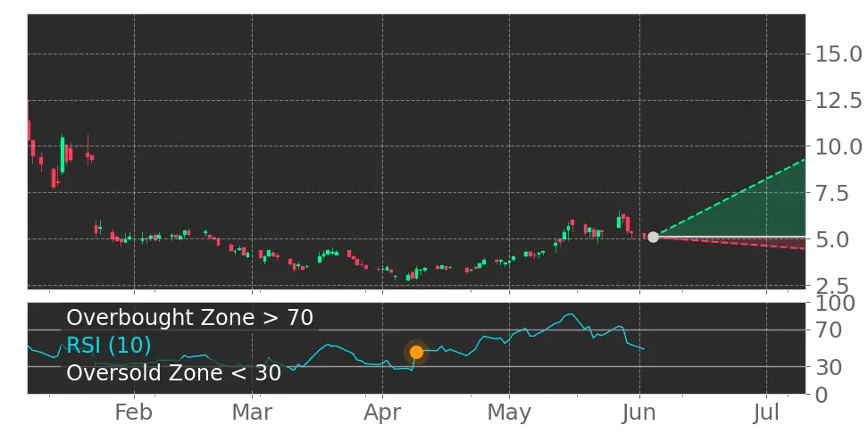
Task: Click the 12.5 price axis label
Action: click(x=838, y=101)
